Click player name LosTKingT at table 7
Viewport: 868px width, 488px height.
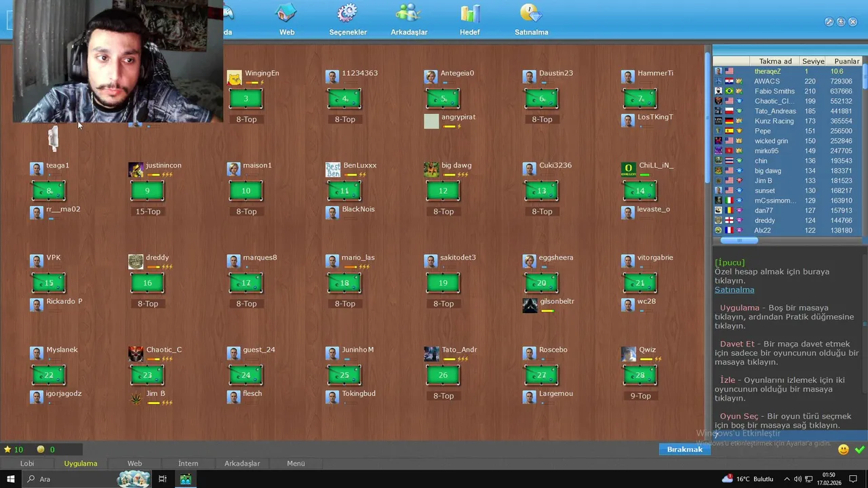click(x=655, y=117)
